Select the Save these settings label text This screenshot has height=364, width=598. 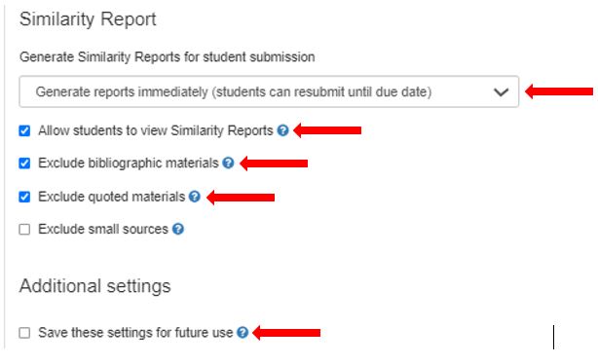[x=135, y=332]
